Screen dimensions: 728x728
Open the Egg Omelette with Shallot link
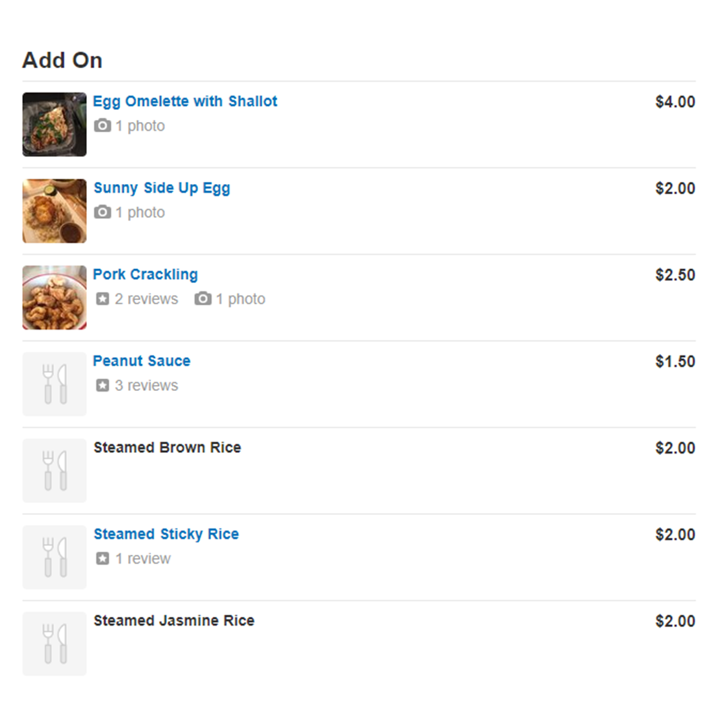[x=185, y=101]
